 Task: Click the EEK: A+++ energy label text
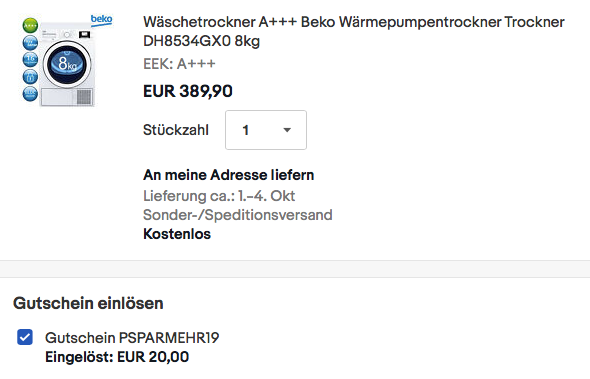tap(179, 64)
